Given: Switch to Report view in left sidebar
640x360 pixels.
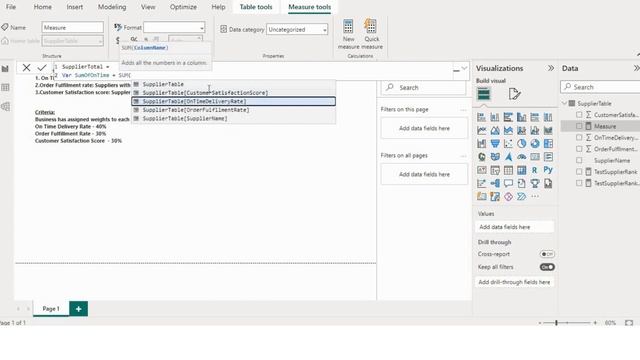Looking at the screenshot, I should click(x=5, y=69).
